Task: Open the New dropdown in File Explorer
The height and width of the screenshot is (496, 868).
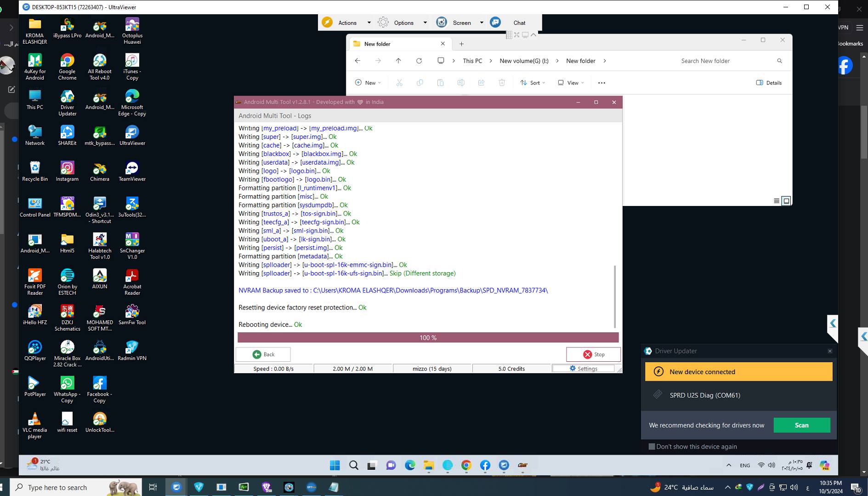Action: click(x=368, y=83)
